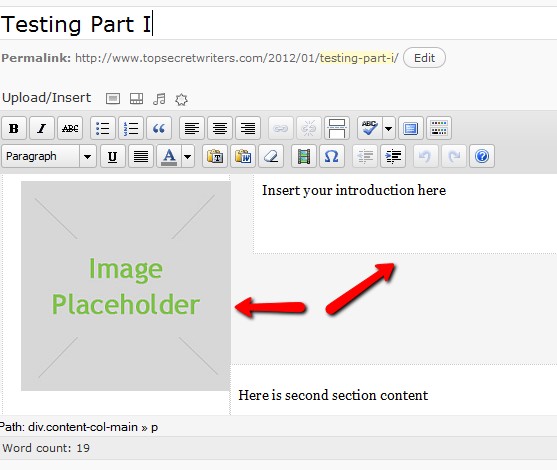This screenshot has width=557, height=470.
Task: Open editor Help
Action: point(482,156)
